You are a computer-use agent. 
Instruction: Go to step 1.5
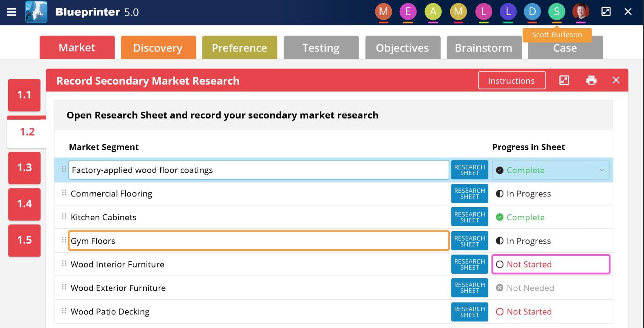pos(24,240)
